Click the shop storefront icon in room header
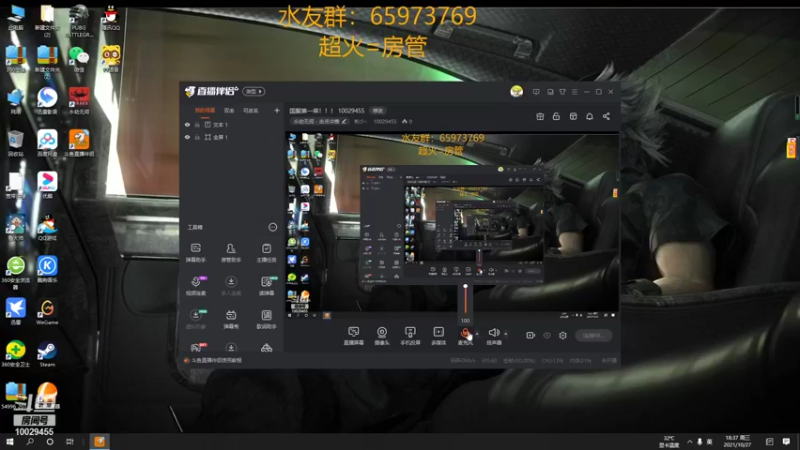 click(x=573, y=116)
